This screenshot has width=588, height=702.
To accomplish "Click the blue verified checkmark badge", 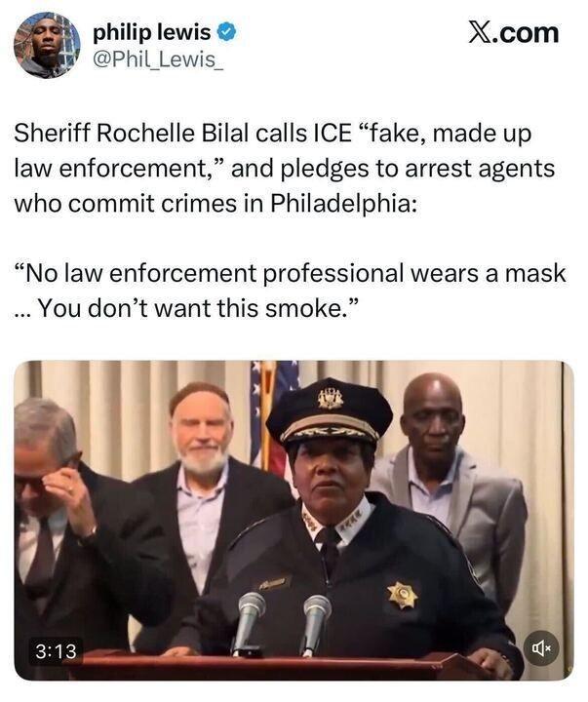I will tap(226, 32).
